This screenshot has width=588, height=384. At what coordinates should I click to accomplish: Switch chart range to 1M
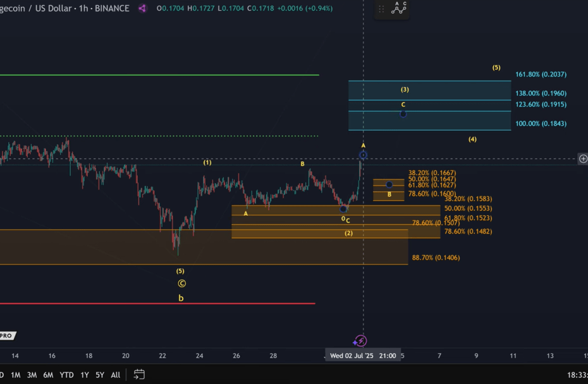click(x=15, y=375)
